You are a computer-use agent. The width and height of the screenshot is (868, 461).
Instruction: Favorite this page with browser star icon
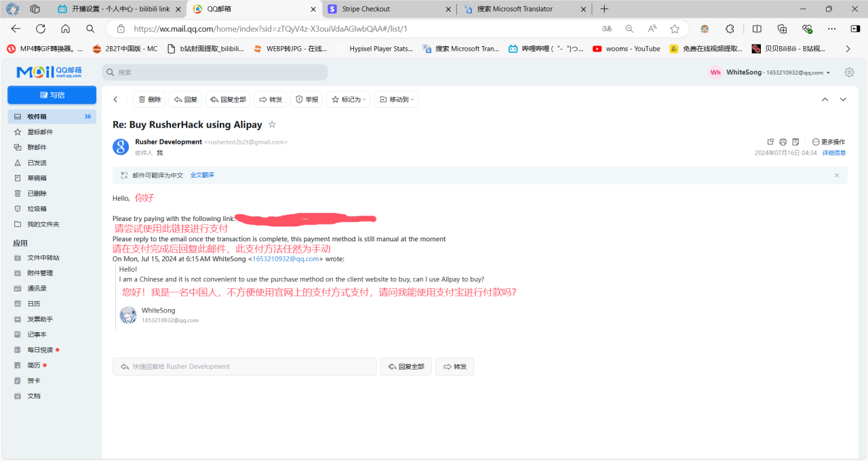pyautogui.click(x=675, y=29)
